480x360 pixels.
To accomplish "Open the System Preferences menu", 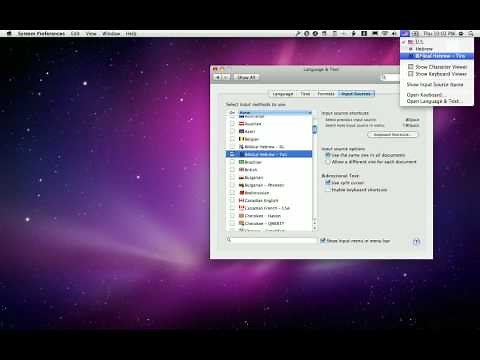I will pyautogui.click(x=41, y=34).
